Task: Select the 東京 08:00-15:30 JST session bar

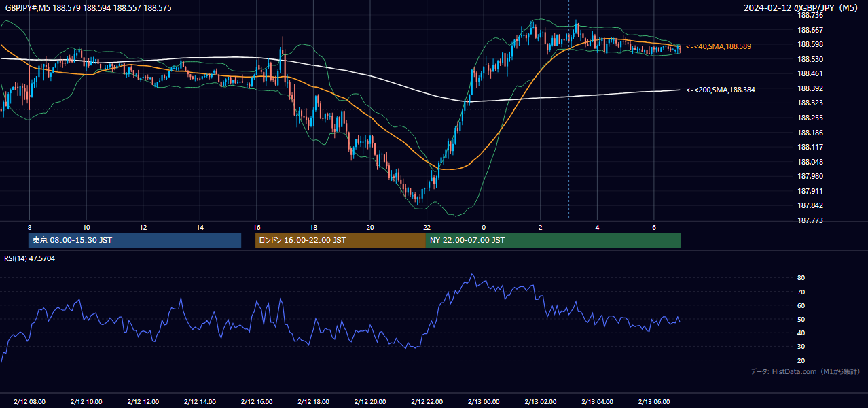Action: (x=134, y=240)
